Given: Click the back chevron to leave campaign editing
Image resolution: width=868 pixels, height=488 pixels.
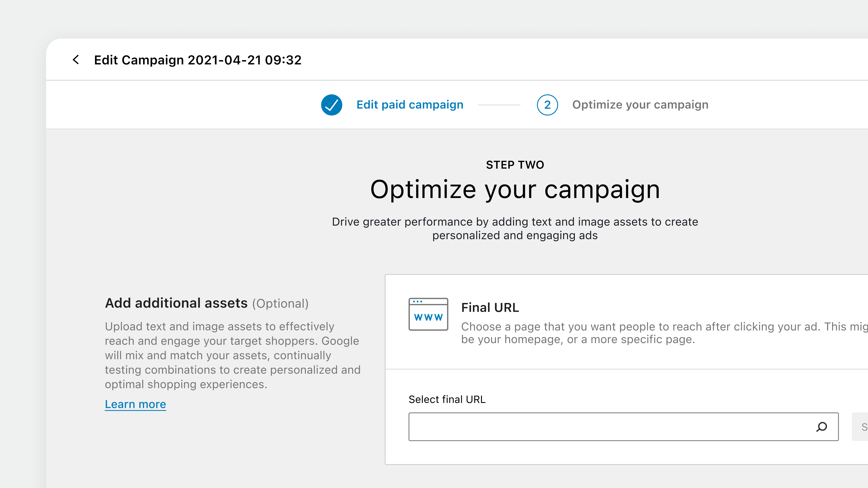Looking at the screenshot, I should click(x=76, y=60).
